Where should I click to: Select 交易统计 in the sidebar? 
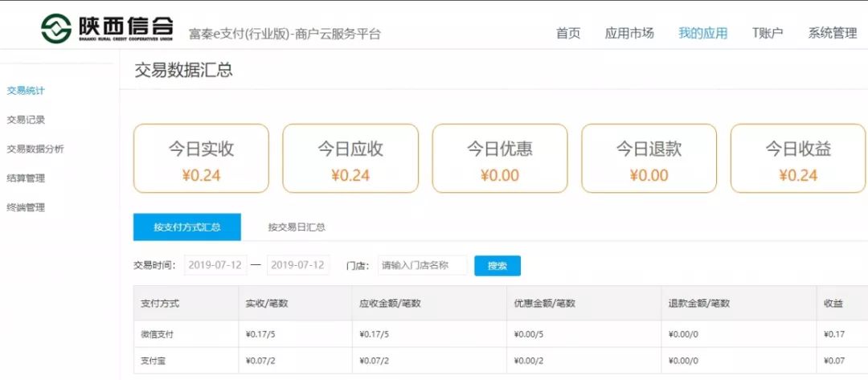pos(26,91)
